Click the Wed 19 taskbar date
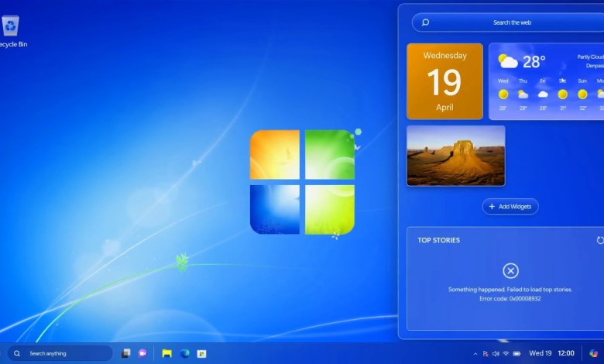Viewport: 604px width, 364px height. [540, 353]
